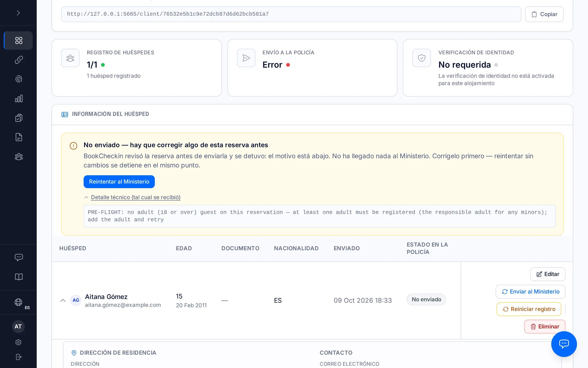Click the guest name Aitana Gómez
Viewport: 588px width, 368px height.
coord(106,297)
